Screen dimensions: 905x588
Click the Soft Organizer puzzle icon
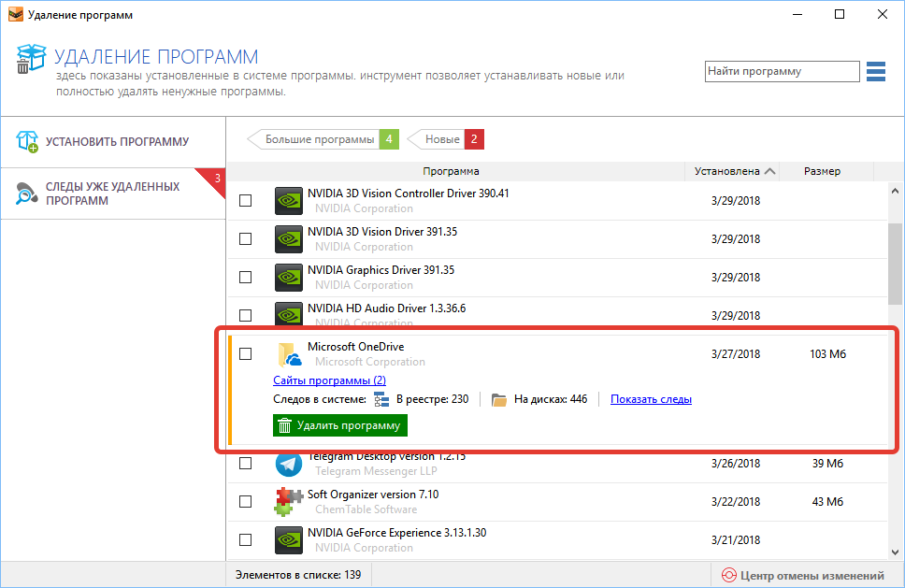point(289,502)
